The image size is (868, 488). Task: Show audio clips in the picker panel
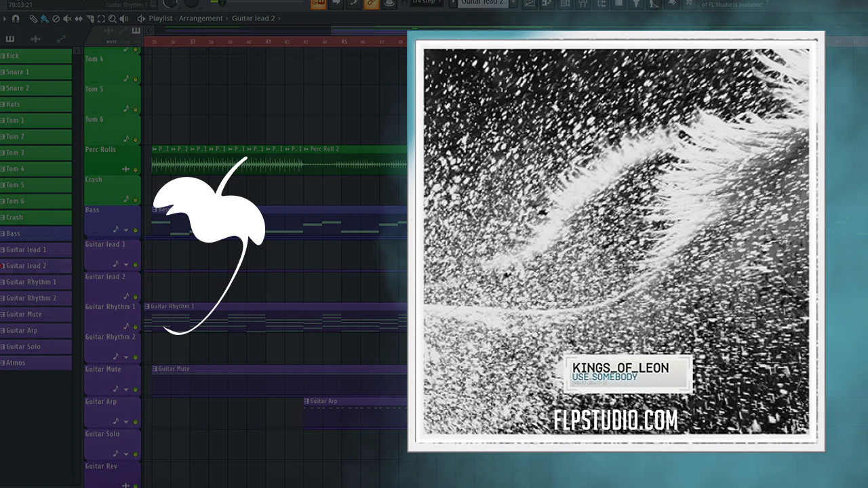(x=35, y=39)
